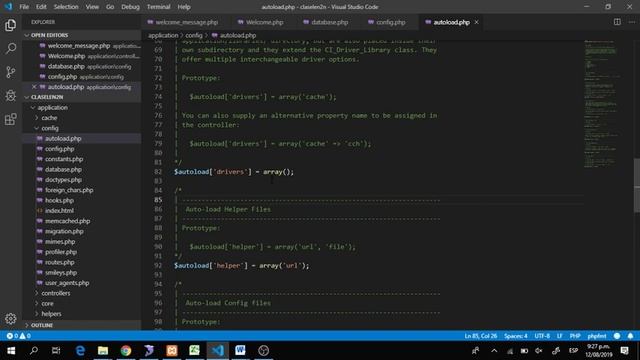Viewport: 640px width, 360px height.
Task: Open constants.php in the file tree
Action: [64, 159]
